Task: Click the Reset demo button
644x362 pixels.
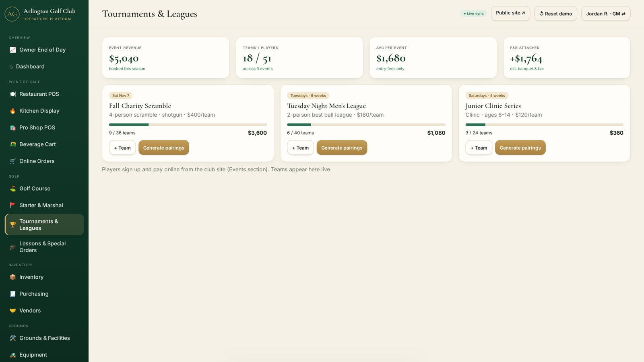Action: tap(555, 14)
